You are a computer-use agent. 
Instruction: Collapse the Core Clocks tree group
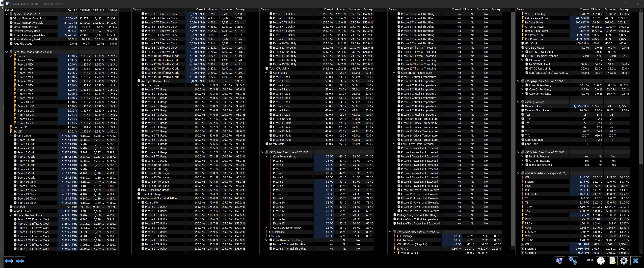(11, 136)
